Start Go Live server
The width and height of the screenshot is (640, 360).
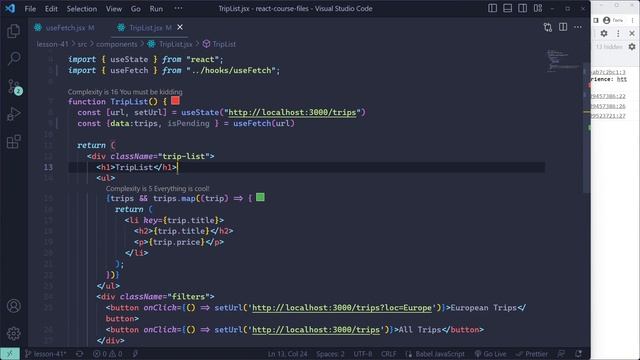pyautogui.click(x=490, y=354)
